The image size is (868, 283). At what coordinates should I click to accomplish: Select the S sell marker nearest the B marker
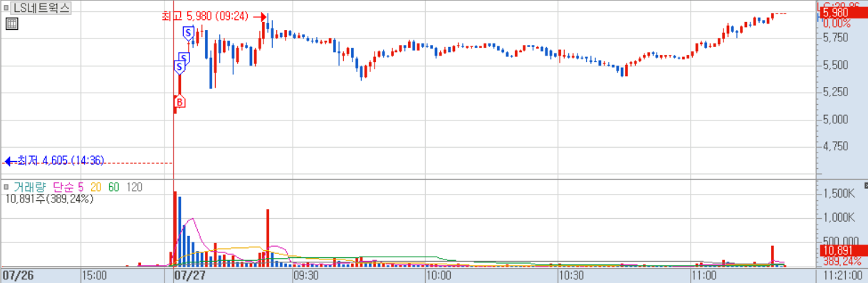[x=179, y=67]
